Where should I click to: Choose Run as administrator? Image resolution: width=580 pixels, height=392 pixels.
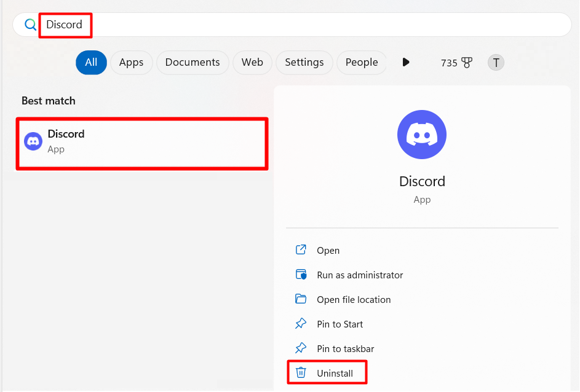pyautogui.click(x=360, y=275)
